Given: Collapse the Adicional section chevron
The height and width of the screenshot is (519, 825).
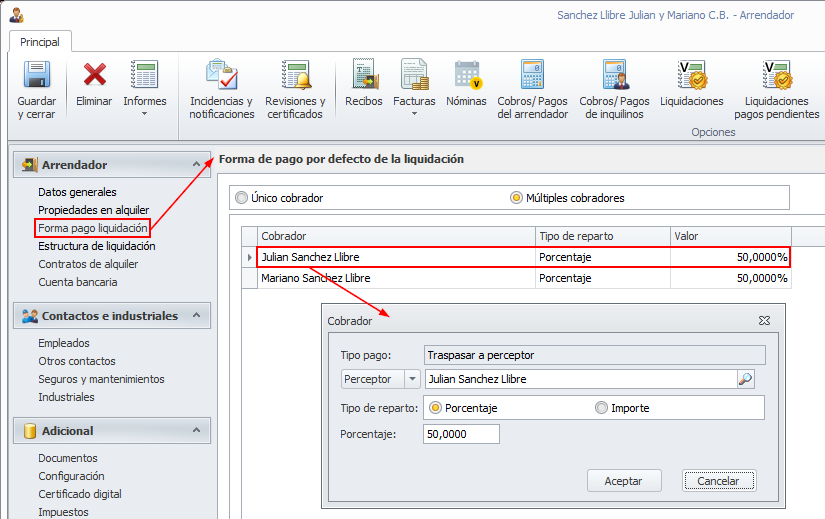Looking at the screenshot, I should 196,430.
